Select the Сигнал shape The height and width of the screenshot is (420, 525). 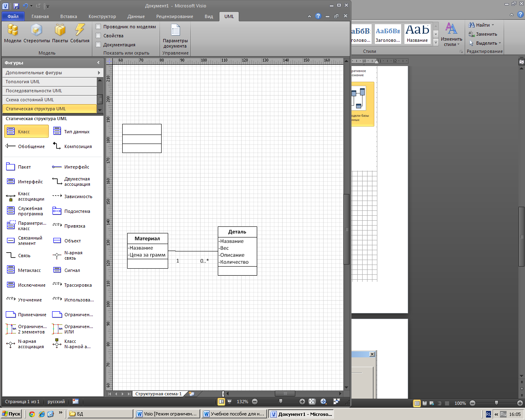pos(66,270)
